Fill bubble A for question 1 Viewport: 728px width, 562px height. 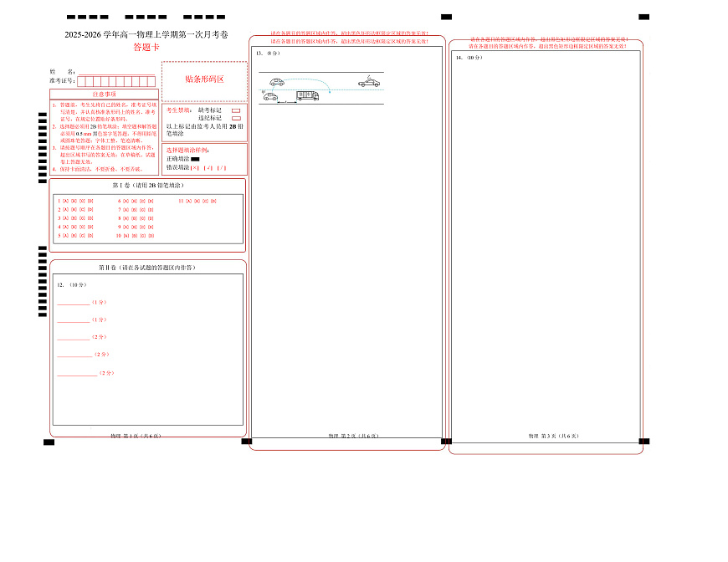coord(64,202)
